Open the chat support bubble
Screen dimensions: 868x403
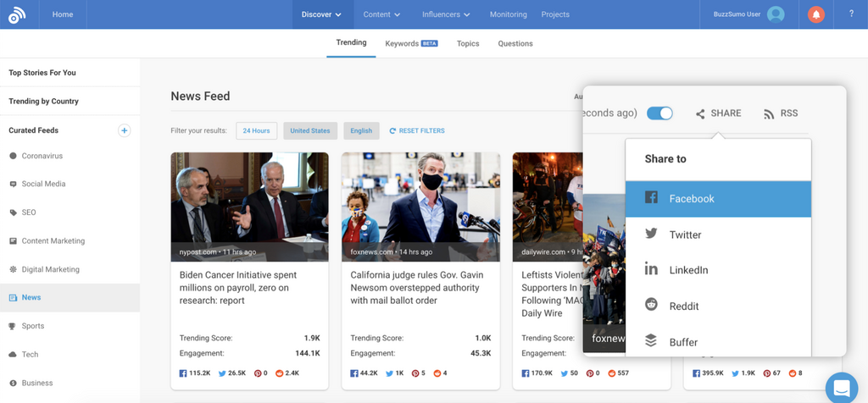coord(841,388)
